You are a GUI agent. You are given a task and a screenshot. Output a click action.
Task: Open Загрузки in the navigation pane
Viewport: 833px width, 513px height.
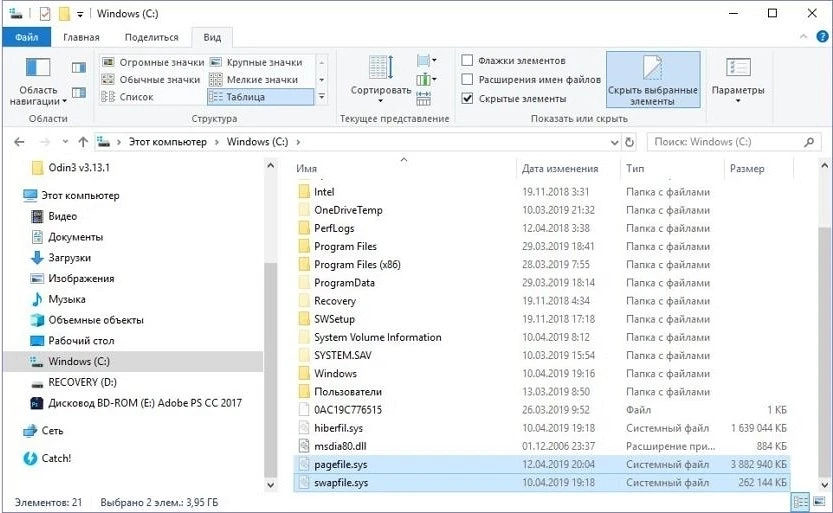click(x=69, y=258)
